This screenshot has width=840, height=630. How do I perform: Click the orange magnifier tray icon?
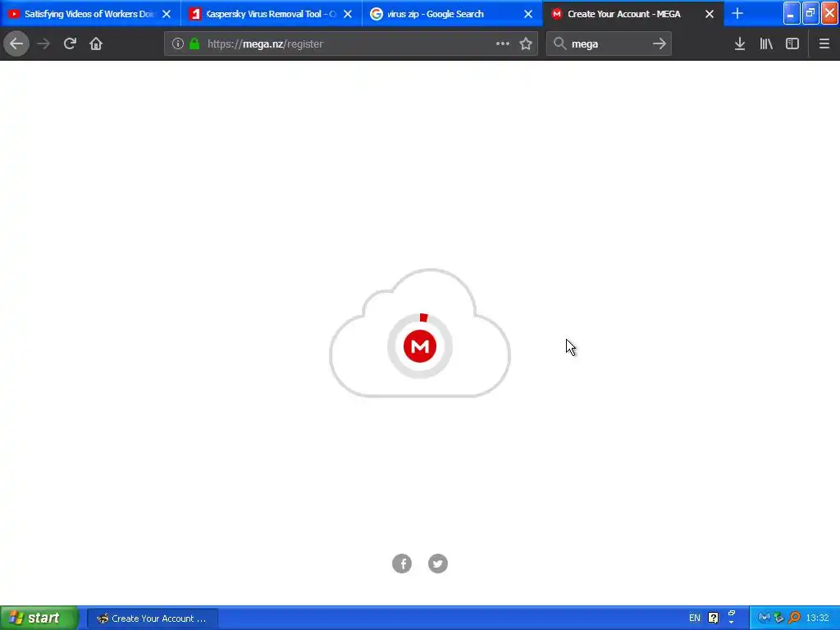794,619
